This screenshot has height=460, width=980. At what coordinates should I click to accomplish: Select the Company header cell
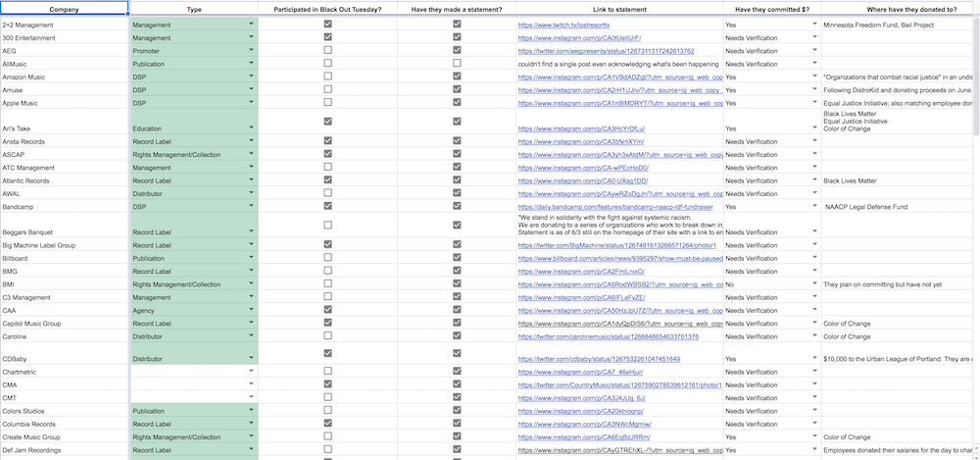(x=65, y=10)
